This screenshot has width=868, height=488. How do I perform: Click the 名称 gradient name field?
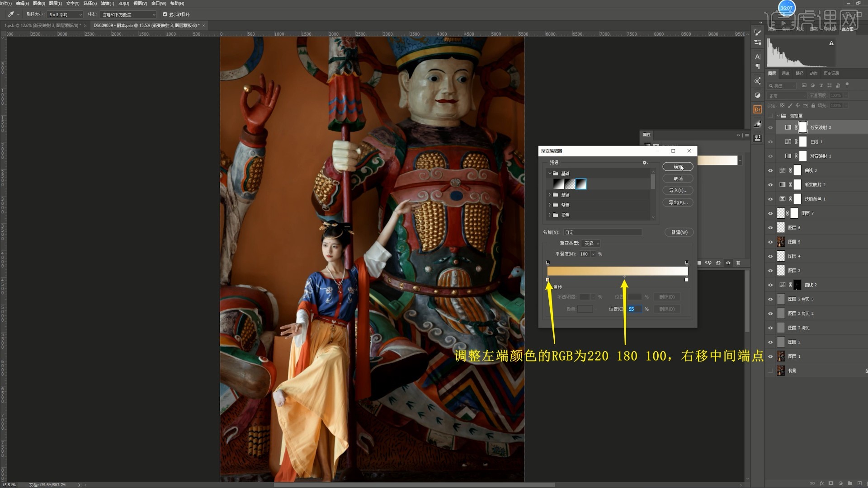coord(602,232)
